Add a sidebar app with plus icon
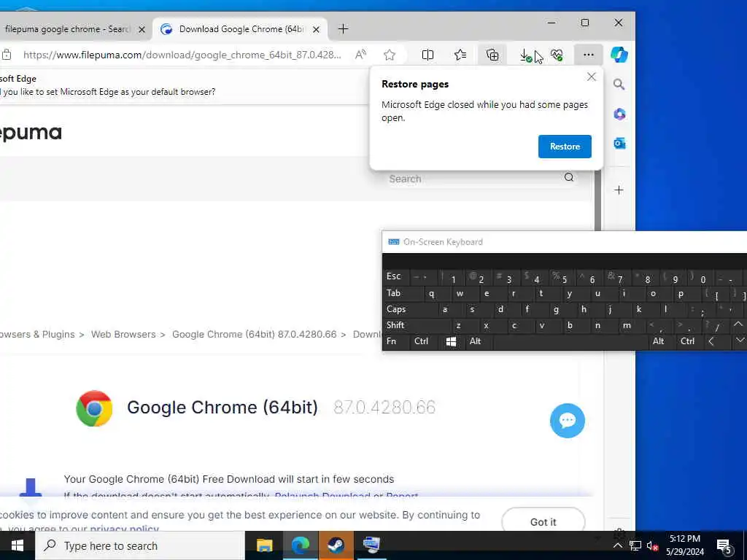Viewport: 747px width, 560px height. point(619,190)
